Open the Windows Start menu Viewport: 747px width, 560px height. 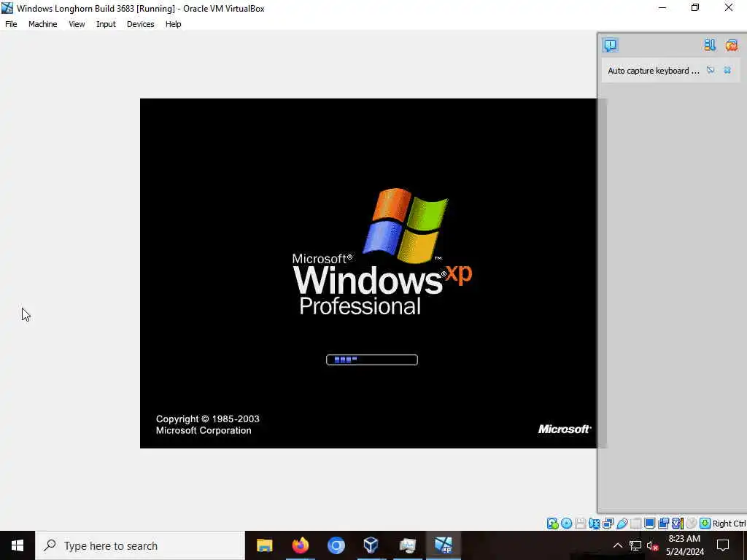18,545
